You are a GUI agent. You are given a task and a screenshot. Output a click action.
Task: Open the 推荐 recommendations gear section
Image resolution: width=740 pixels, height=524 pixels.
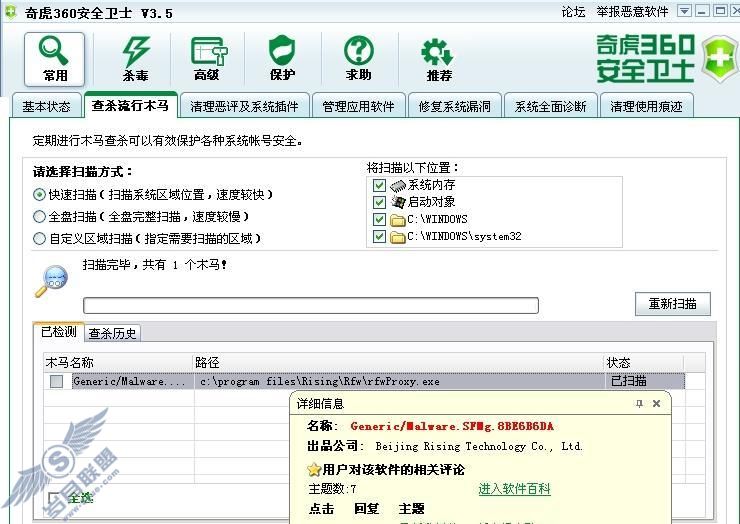438,59
